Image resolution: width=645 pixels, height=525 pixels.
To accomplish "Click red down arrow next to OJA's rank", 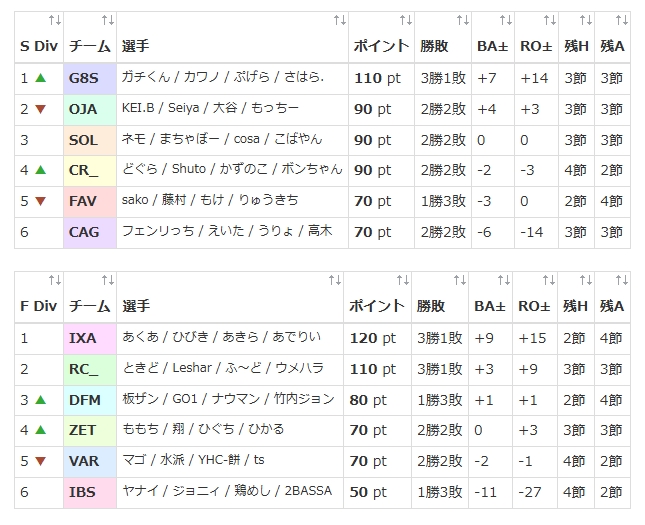I will pos(40,109).
